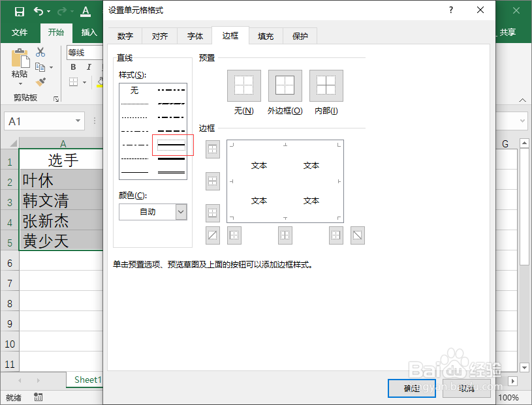Click sheet tab scroll right arrow

[38, 381]
